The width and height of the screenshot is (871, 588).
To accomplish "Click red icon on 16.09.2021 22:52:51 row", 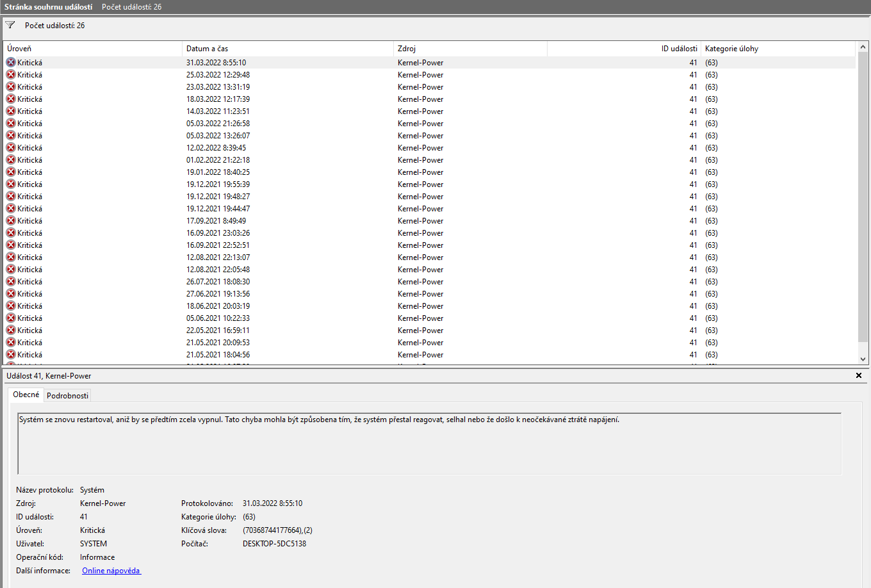I will (11, 245).
